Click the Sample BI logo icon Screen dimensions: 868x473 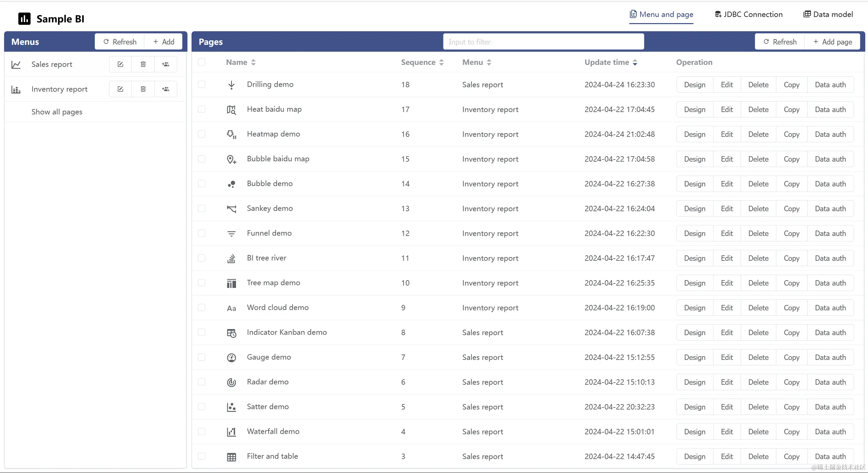24,19
